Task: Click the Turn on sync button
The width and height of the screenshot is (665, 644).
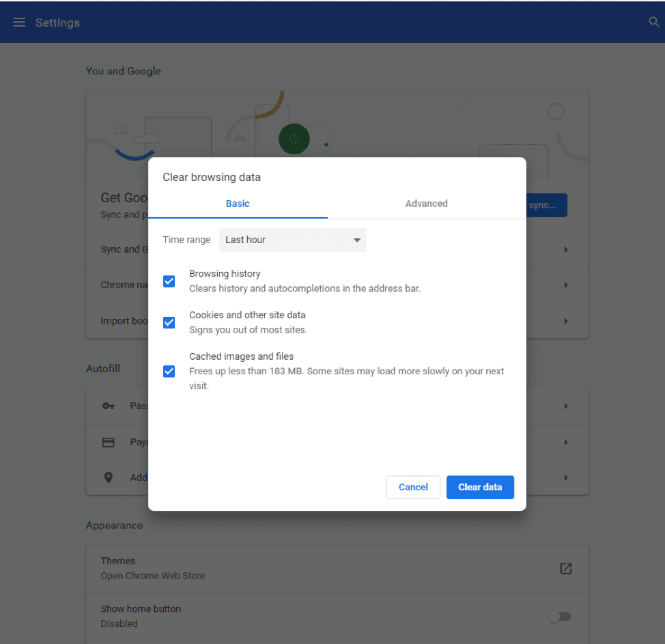Action: pos(547,206)
